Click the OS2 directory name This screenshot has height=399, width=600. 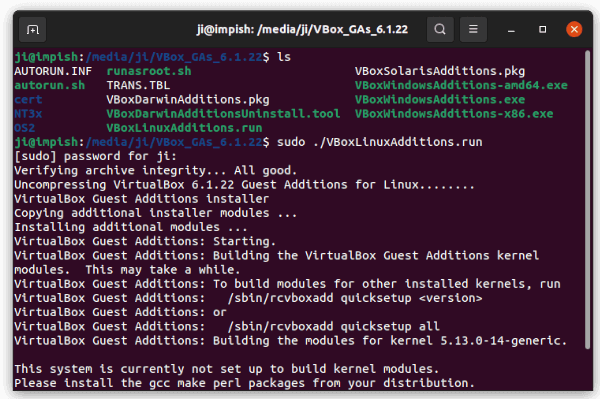[24, 128]
